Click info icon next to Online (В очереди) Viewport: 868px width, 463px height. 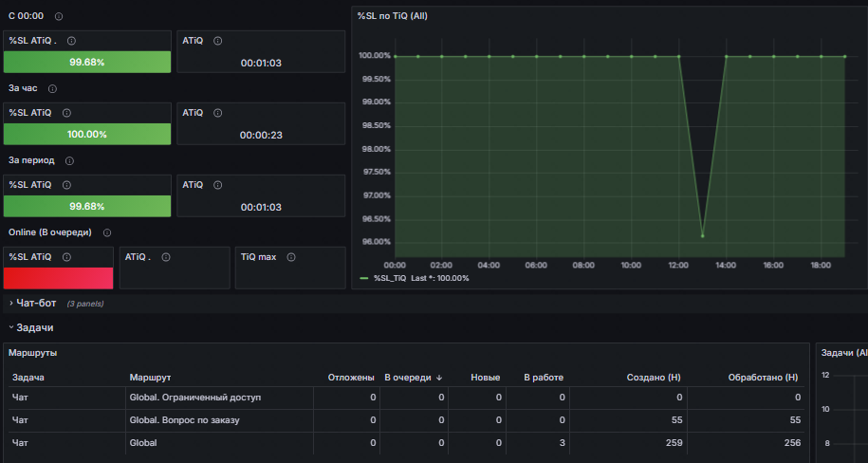[107, 232]
